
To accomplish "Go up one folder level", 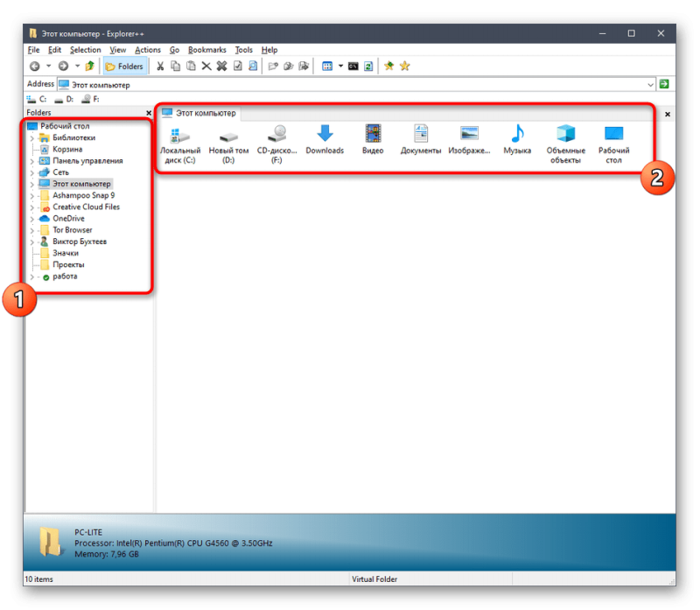I will (90, 67).
